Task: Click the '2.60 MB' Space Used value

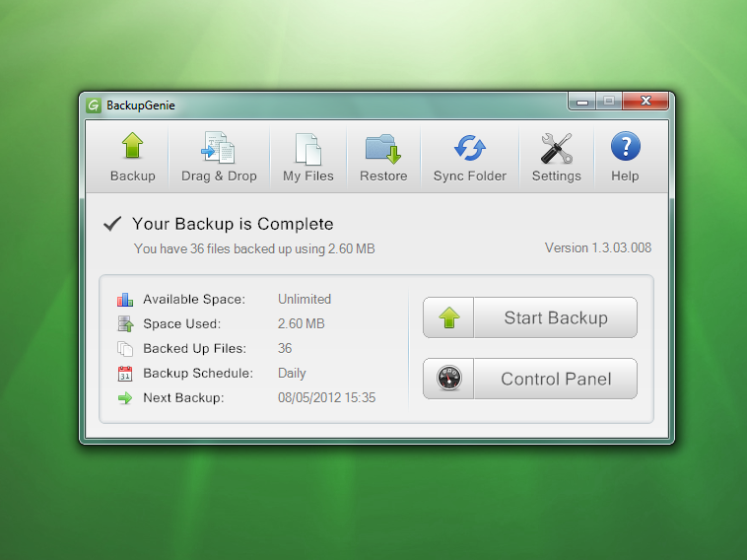Action: tap(302, 323)
